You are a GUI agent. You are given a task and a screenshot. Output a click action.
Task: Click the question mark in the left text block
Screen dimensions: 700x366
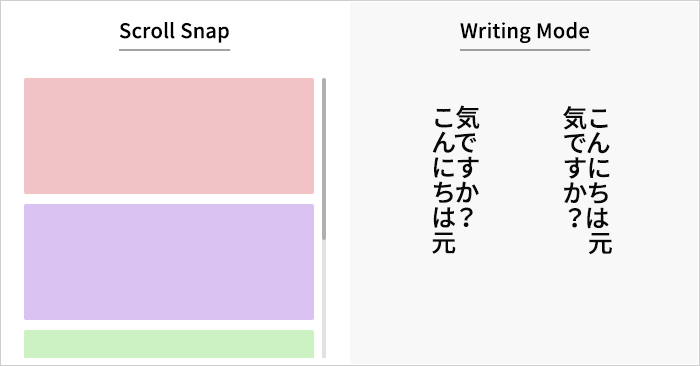coord(467,218)
